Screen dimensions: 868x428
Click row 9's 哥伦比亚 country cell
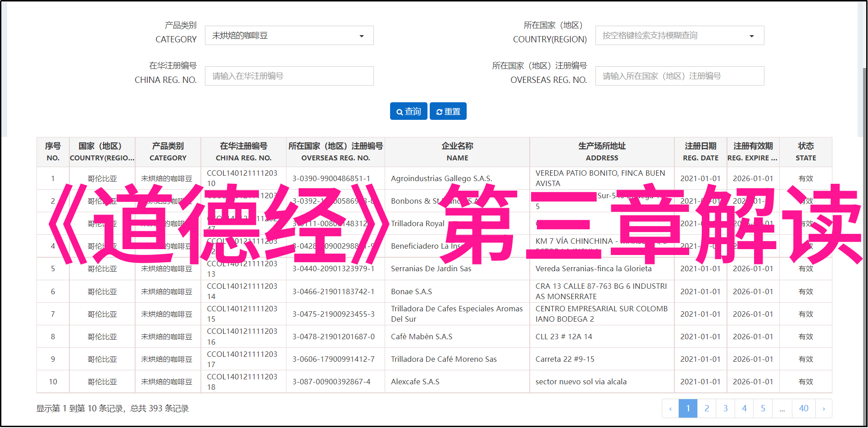pyautogui.click(x=102, y=359)
